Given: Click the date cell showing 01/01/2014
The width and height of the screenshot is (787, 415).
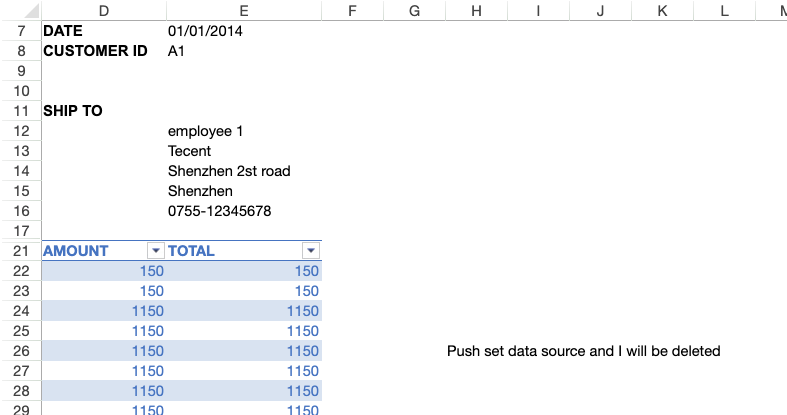Looking at the screenshot, I should pyautogui.click(x=205, y=31).
